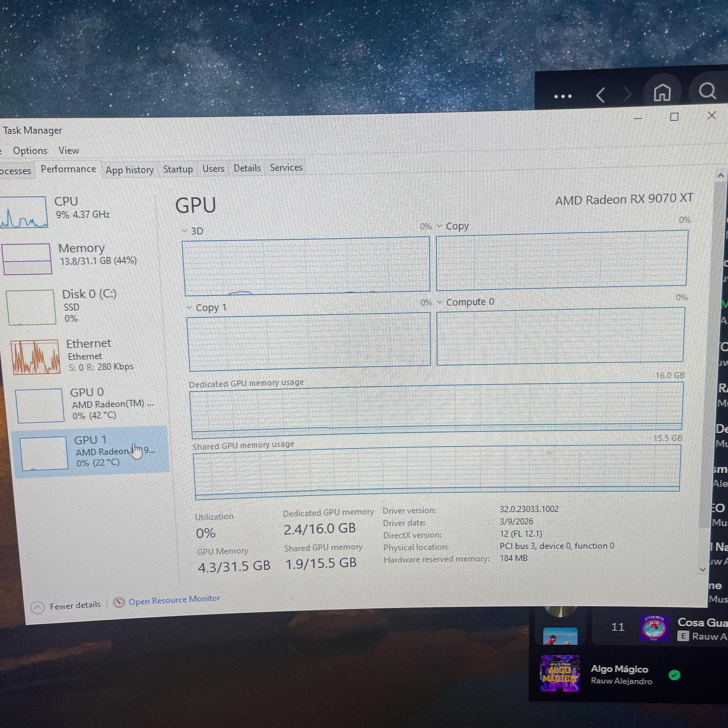Click the AMD Radeon RX 9070 XT title

pos(624,199)
